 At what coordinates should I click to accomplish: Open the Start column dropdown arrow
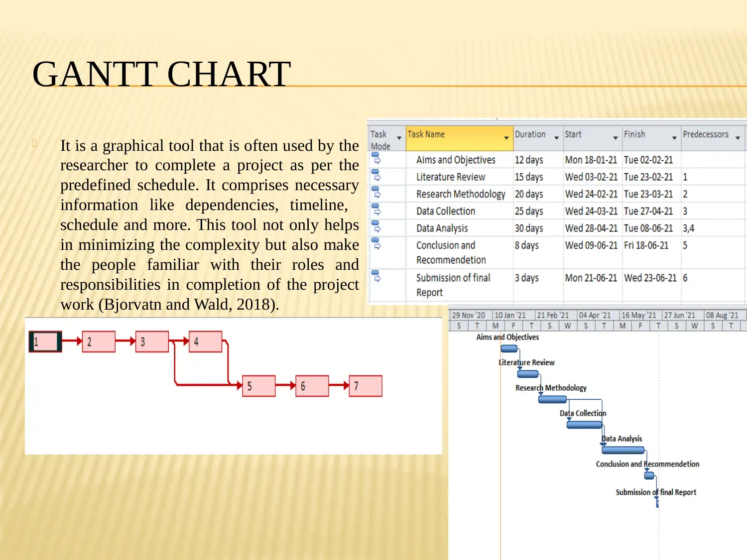click(x=616, y=138)
